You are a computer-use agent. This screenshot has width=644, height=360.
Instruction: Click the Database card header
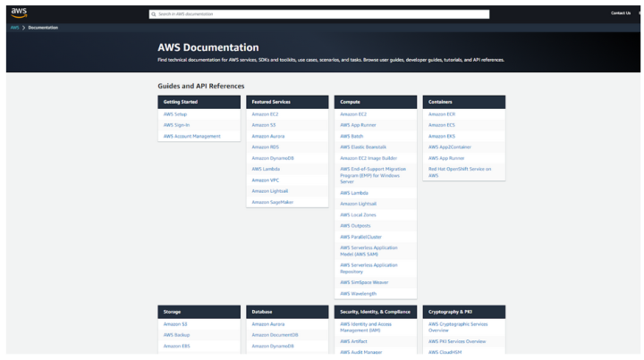click(x=287, y=312)
